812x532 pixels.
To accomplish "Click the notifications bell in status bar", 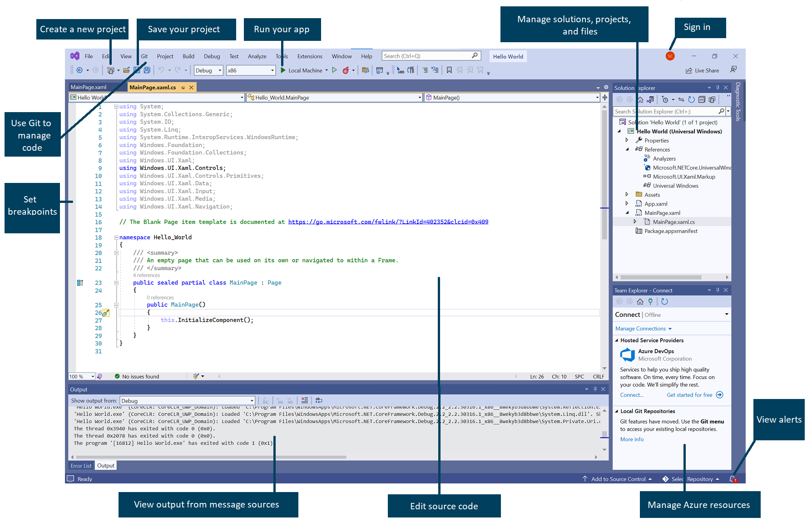I will pyautogui.click(x=733, y=479).
